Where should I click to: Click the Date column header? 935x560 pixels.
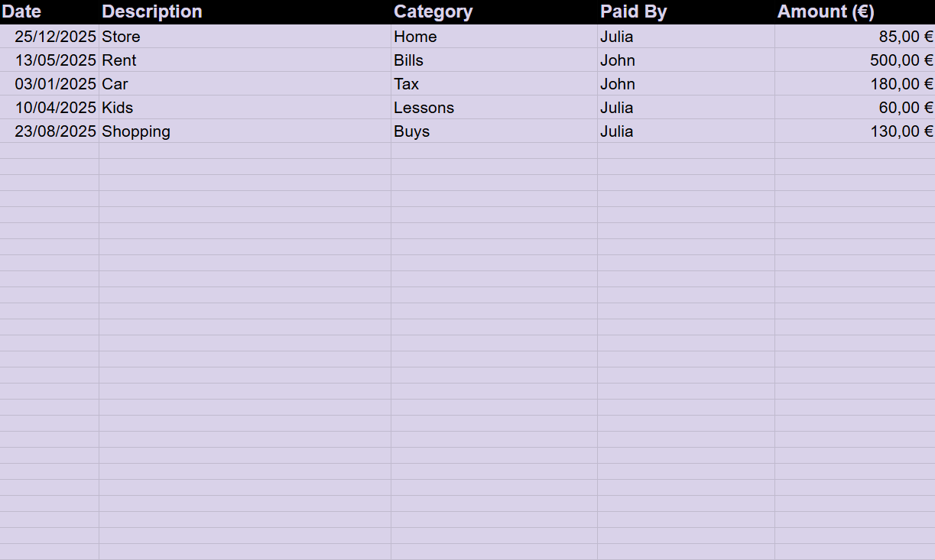click(21, 11)
